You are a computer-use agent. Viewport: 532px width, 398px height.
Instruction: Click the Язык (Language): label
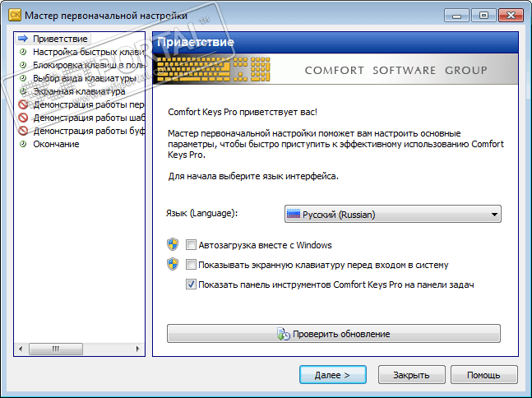tap(202, 214)
